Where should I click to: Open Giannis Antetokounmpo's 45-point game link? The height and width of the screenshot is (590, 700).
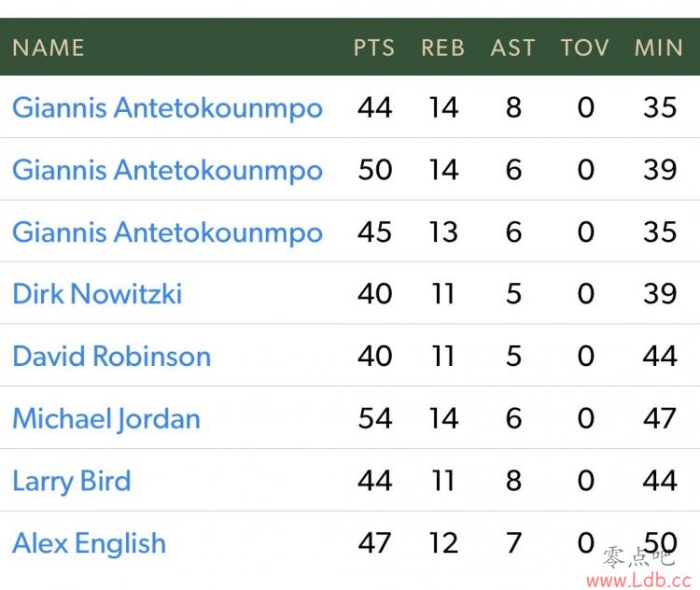pos(167,232)
